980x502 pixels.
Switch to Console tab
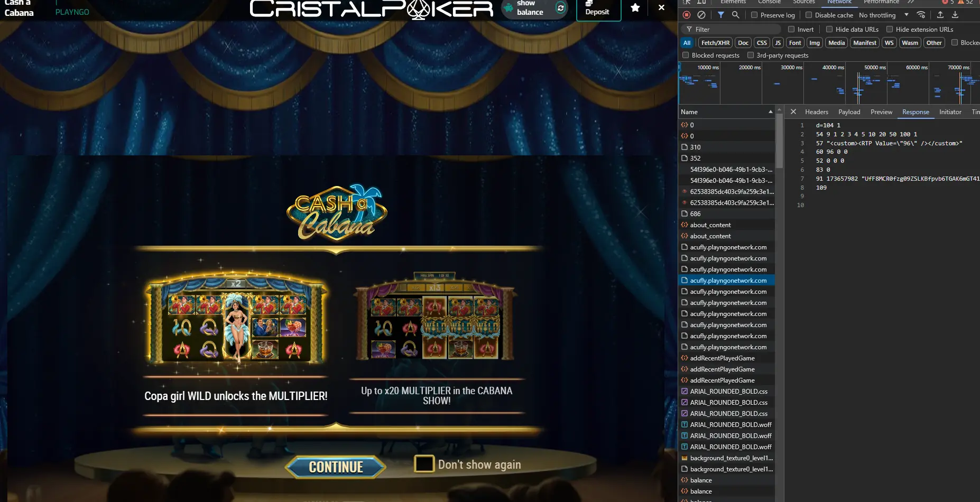[x=769, y=2]
